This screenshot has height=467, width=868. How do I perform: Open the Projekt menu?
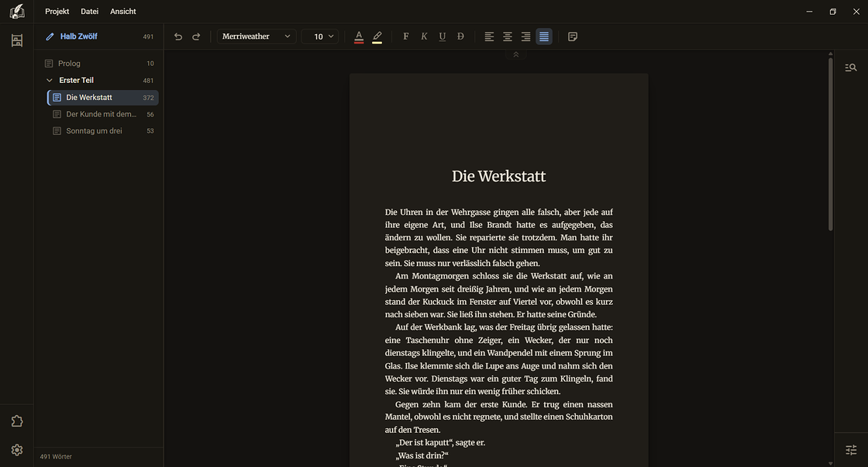point(57,11)
